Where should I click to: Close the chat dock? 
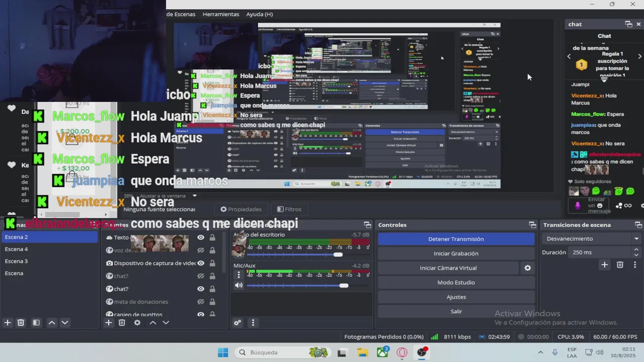[638, 24]
